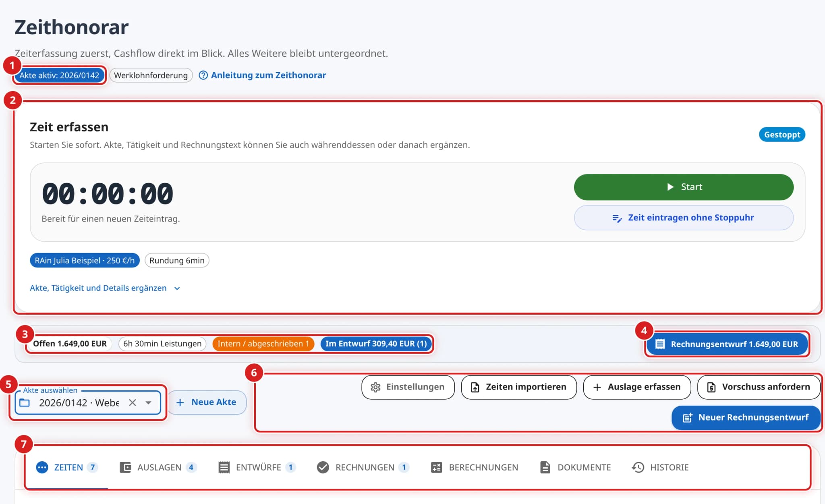Open the Akte auswählen dropdown arrow
This screenshot has width=825, height=504.
point(149,402)
